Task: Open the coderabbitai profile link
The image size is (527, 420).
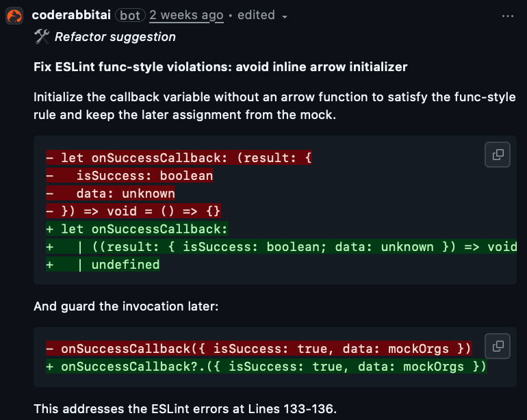Action: point(70,15)
